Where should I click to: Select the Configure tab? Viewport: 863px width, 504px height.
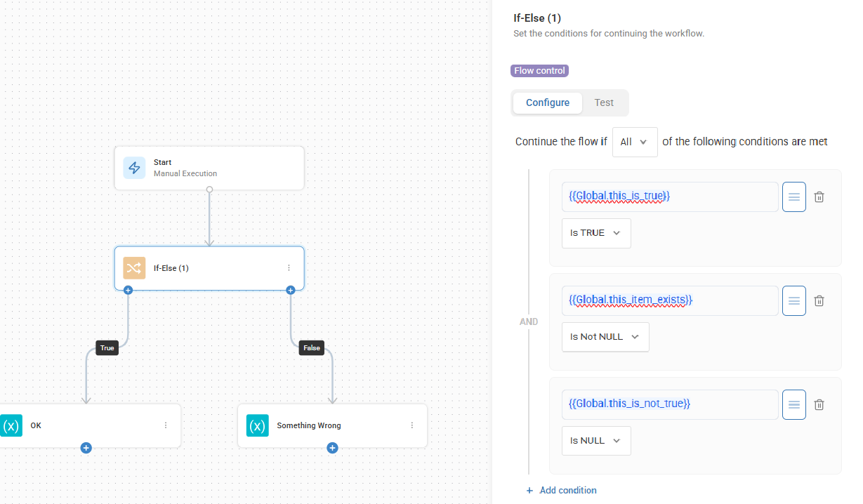click(548, 102)
